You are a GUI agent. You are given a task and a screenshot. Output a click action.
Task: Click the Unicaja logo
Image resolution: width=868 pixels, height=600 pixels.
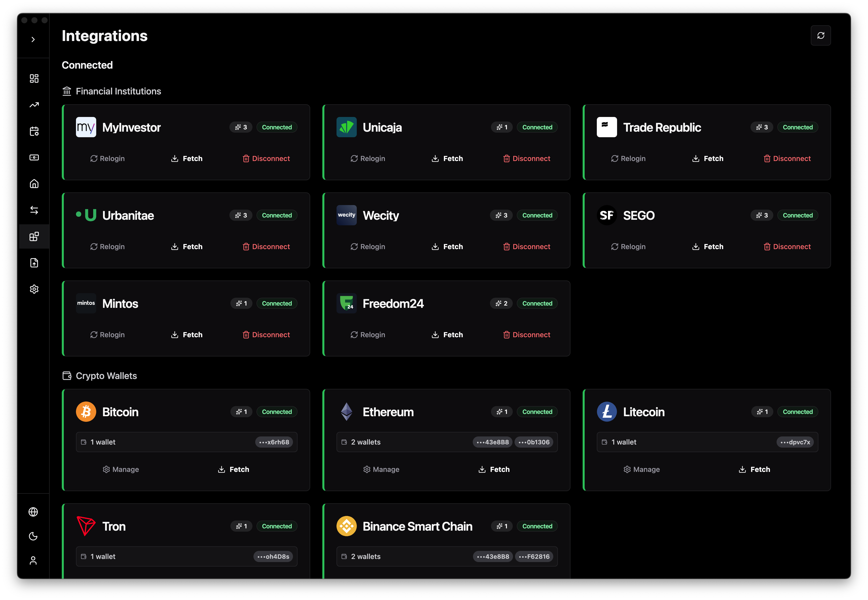click(347, 127)
